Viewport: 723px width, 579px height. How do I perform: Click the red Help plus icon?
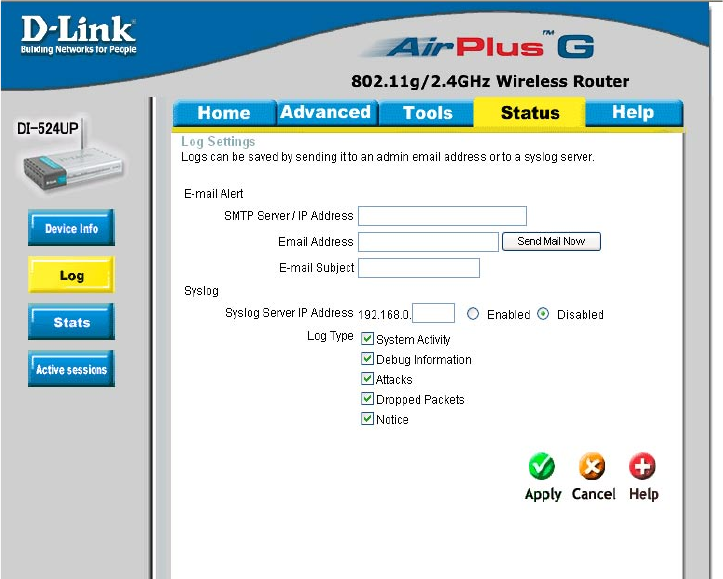(642, 467)
